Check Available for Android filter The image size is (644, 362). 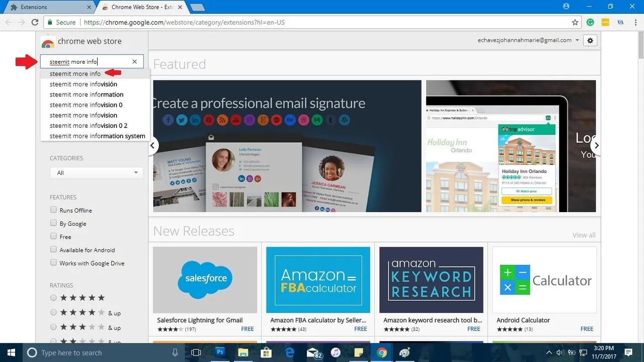(x=53, y=249)
